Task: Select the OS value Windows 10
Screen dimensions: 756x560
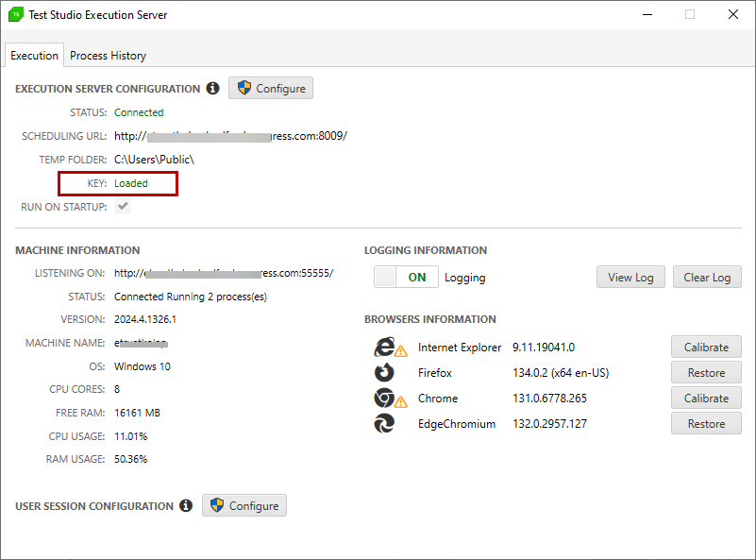Action: pos(143,366)
